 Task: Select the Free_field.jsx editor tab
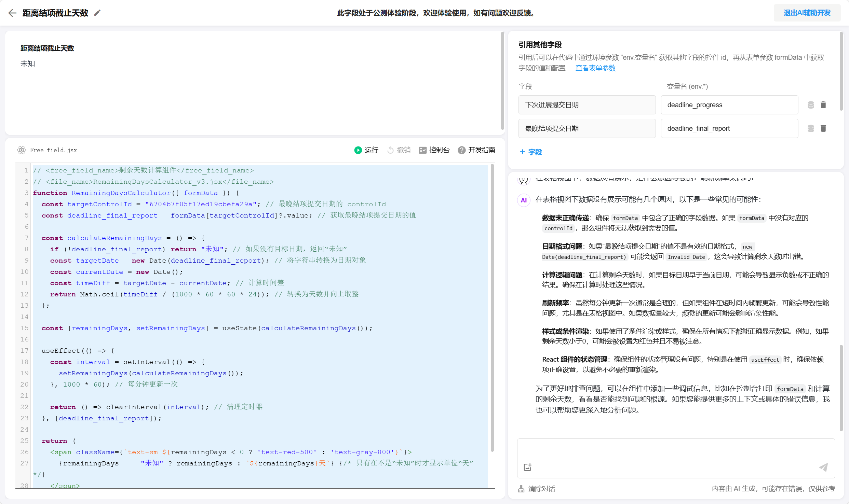(x=53, y=150)
